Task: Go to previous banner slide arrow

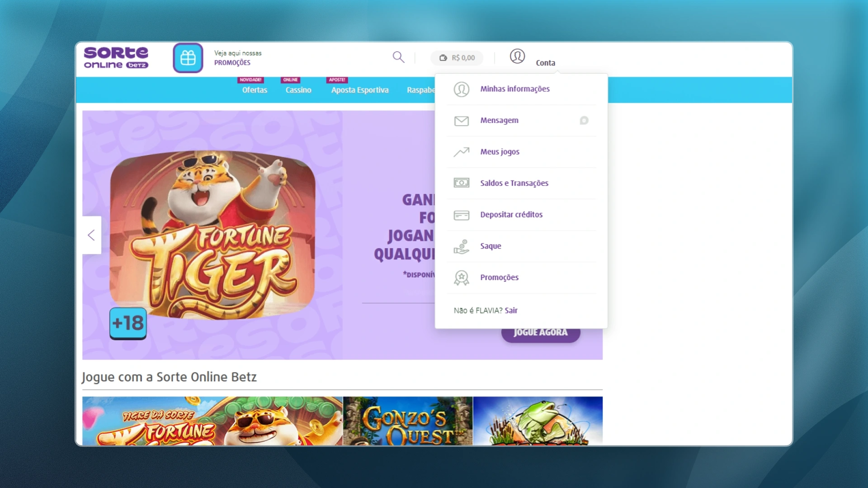Action: [x=91, y=235]
